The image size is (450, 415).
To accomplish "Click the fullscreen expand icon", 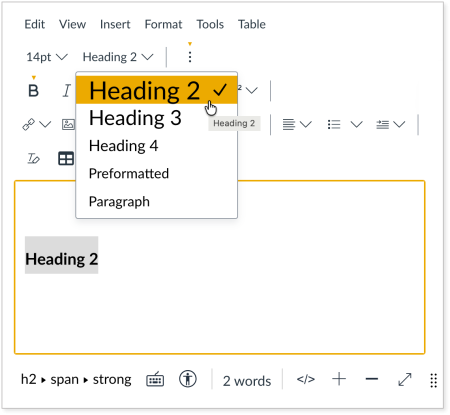I will [x=405, y=379].
